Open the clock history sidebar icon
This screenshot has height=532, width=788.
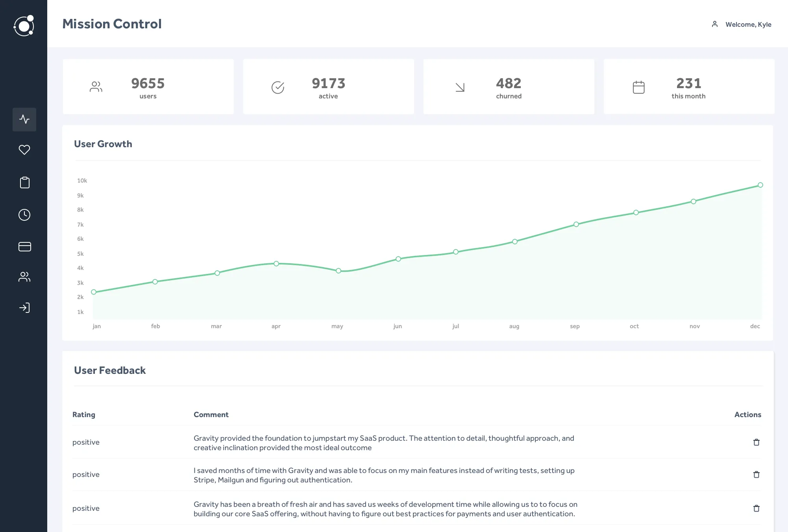pos(24,215)
